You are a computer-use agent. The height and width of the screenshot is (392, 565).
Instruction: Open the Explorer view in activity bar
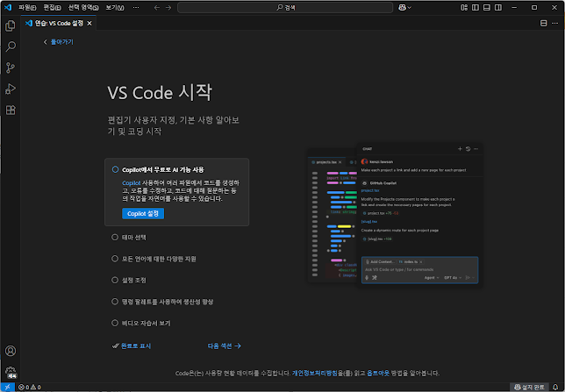[x=11, y=25]
